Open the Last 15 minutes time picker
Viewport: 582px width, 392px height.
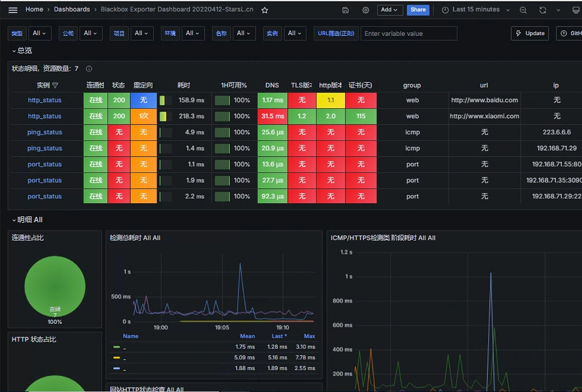476,10
